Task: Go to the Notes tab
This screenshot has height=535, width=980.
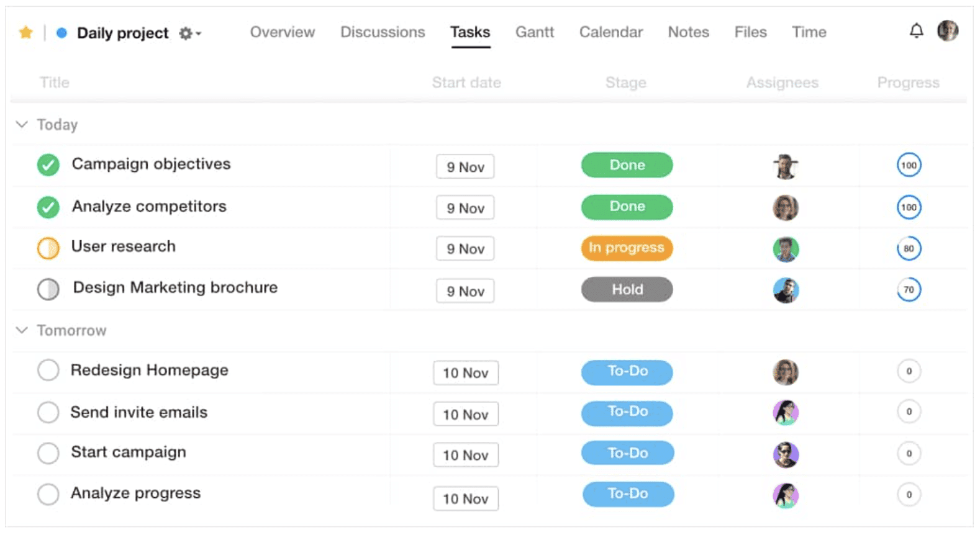Action: tap(688, 32)
